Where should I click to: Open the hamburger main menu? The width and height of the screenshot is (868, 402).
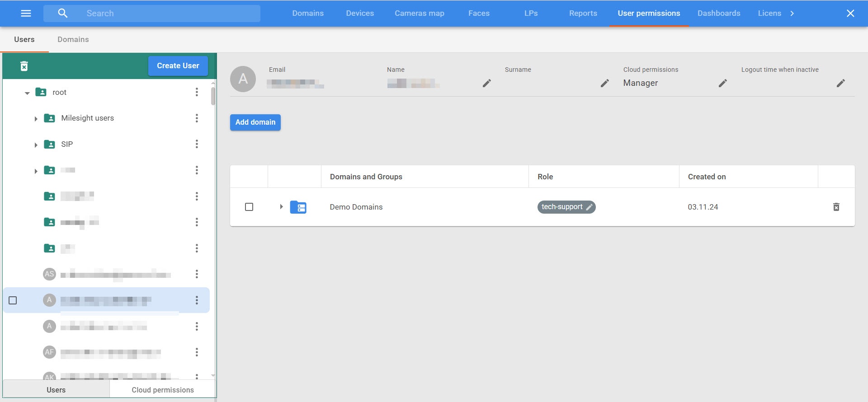26,14
